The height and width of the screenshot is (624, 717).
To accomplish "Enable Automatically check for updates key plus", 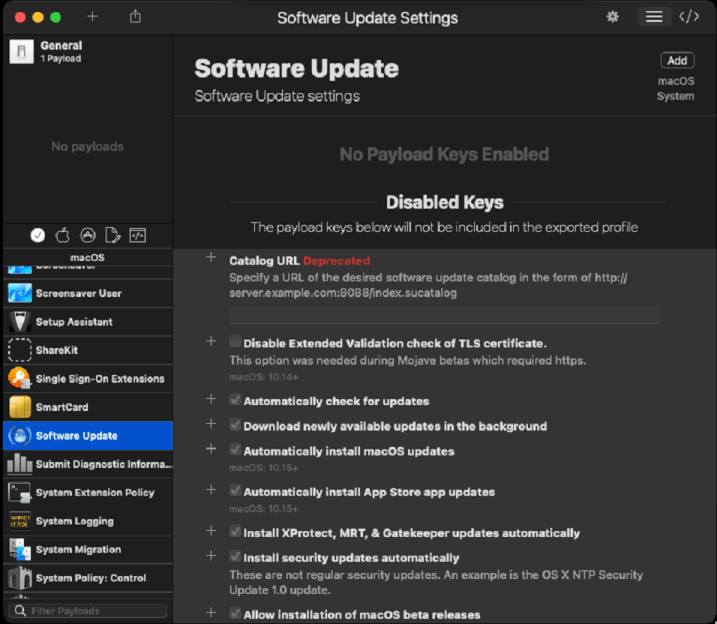I will (211, 399).
